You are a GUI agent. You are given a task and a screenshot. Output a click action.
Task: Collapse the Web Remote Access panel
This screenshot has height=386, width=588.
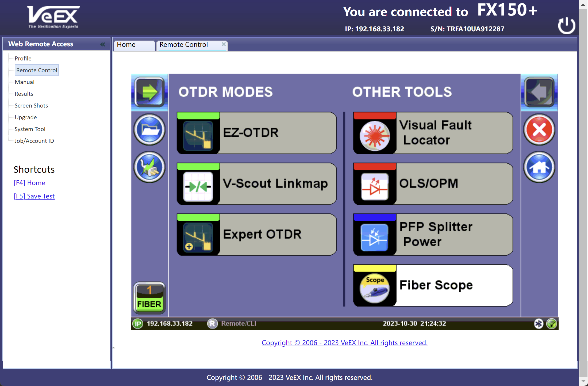(103, 44)
